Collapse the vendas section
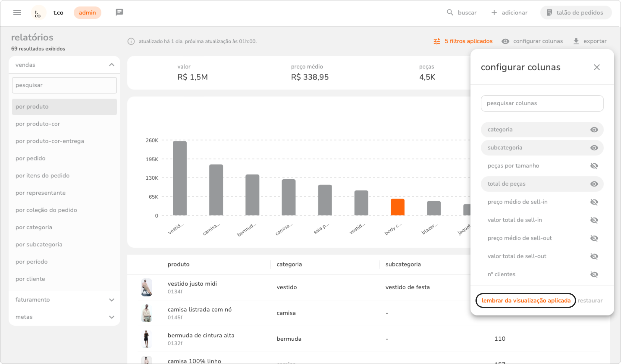Image resolution: width=621 pixels, height=364 pixels. (x=111, y=65)
